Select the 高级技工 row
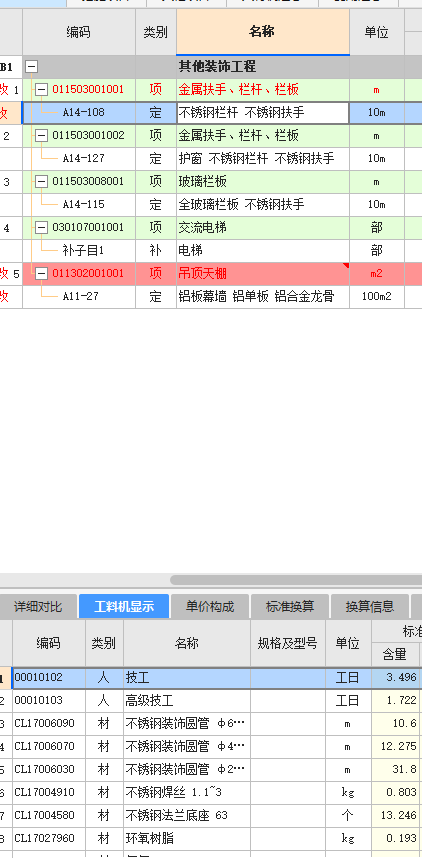 tap(211, 701)
